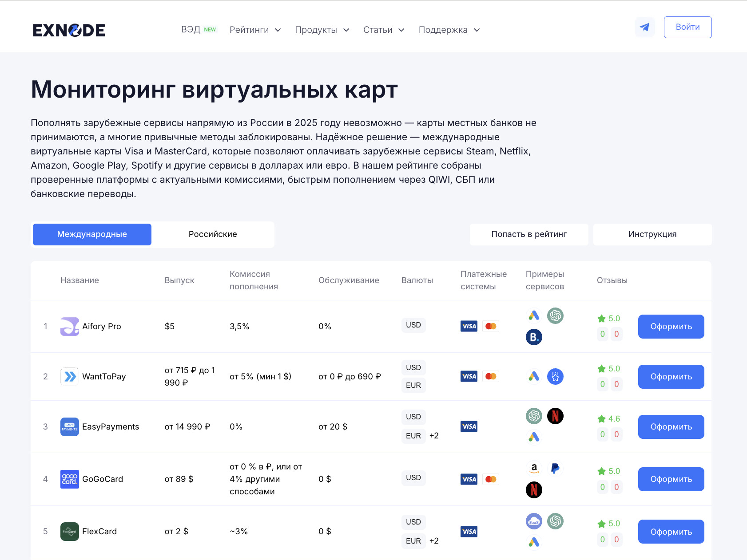Click the Visa icon in Aifory Pro row
Viewport: 747px width, 560px height.
[x=469, y=326]
